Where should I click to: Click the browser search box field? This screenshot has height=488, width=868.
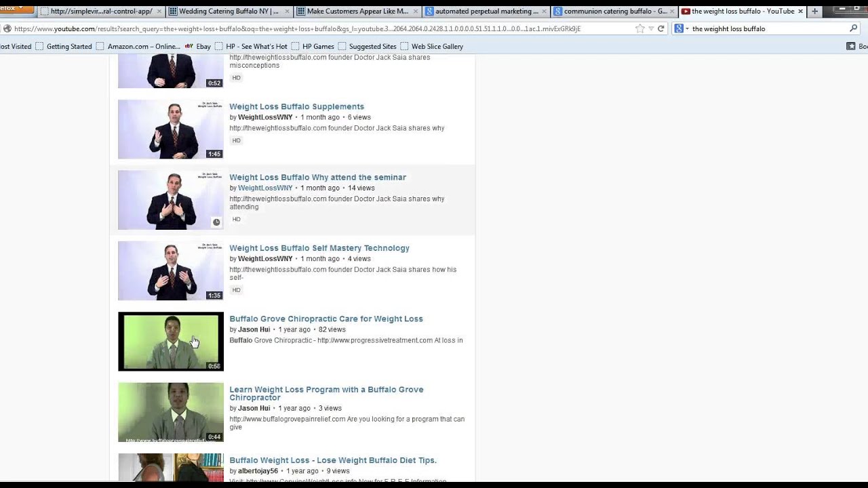[x=768, y=28]
